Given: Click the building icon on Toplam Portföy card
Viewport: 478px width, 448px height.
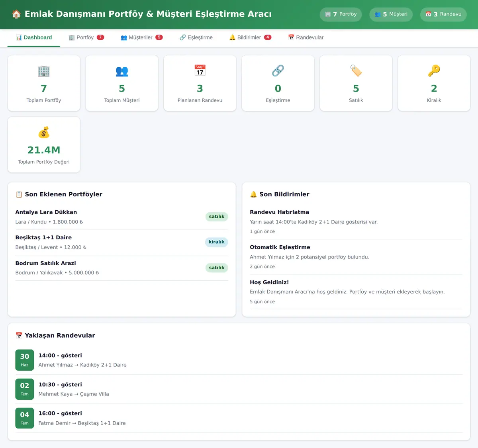Looking at the screenshot, I should pyautogui.click(x=44, y=71).
